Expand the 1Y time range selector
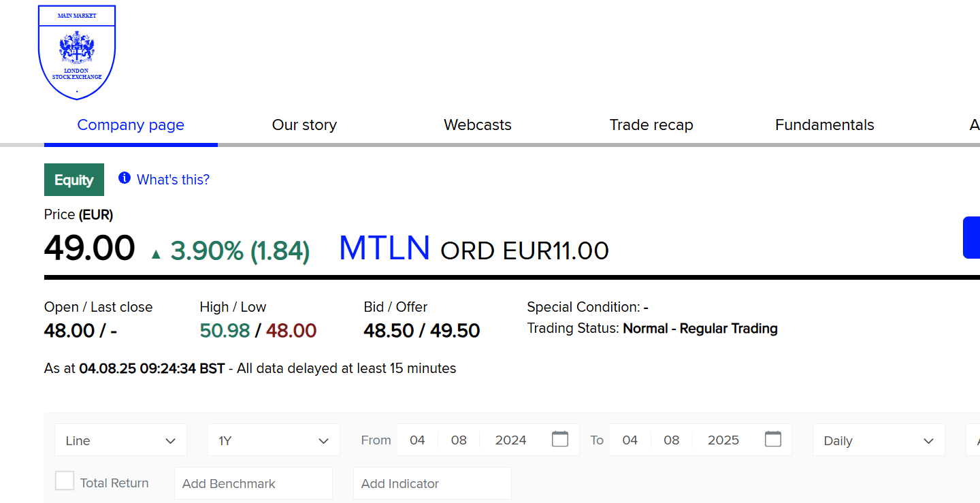The image size is (980, 503). tap(273, 440)
